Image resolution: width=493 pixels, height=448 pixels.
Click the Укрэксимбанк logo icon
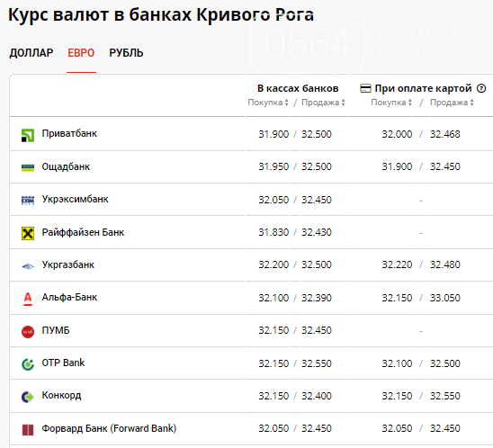click(28, 201)
